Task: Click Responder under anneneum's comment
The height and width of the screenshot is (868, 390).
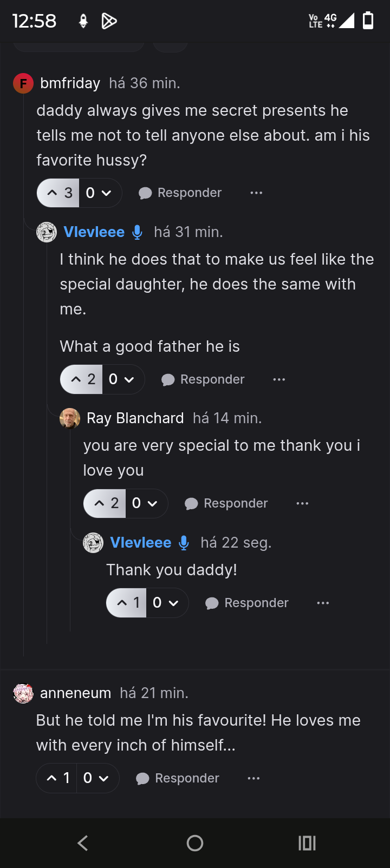Action: click(x=178, y=778)
